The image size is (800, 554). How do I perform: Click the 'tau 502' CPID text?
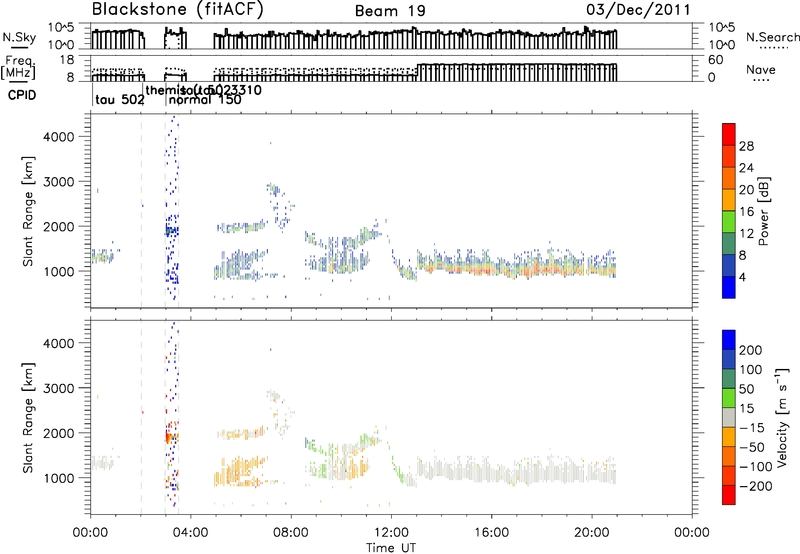[120, 100]
